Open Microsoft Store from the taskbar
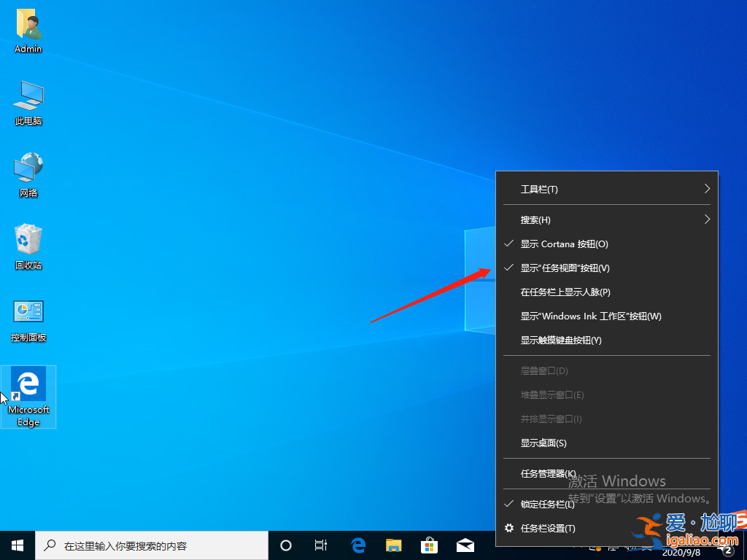Viewport: 747px width, 560px height. 429,545
